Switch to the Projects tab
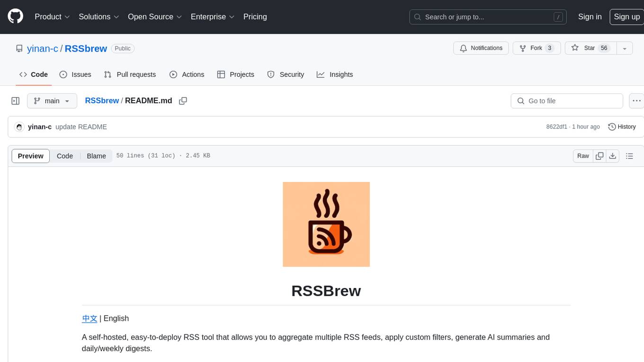Screen dimensions: 644x362 236,74
